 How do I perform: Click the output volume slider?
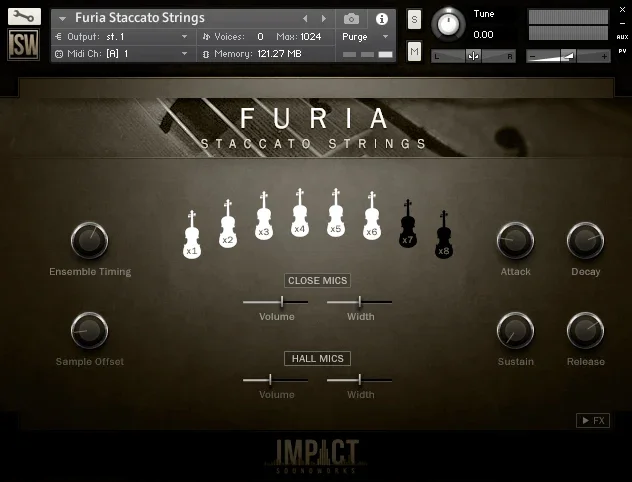click(x=568, y=56)
